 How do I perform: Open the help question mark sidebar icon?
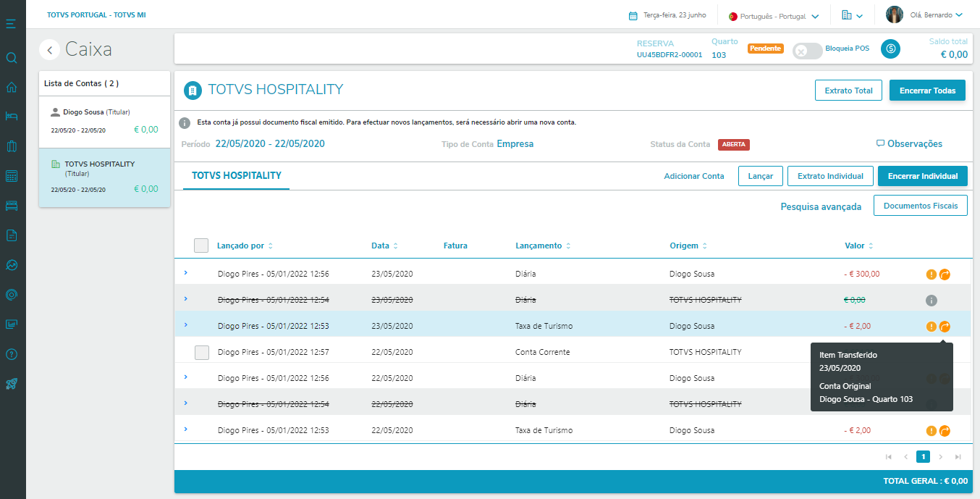coord(11,354)
